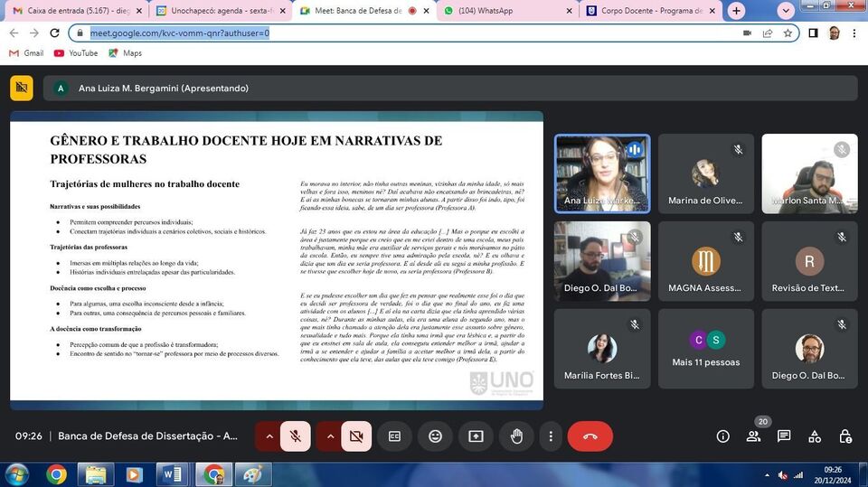Toggle the muted microphone button

click(x=295, y=436)
